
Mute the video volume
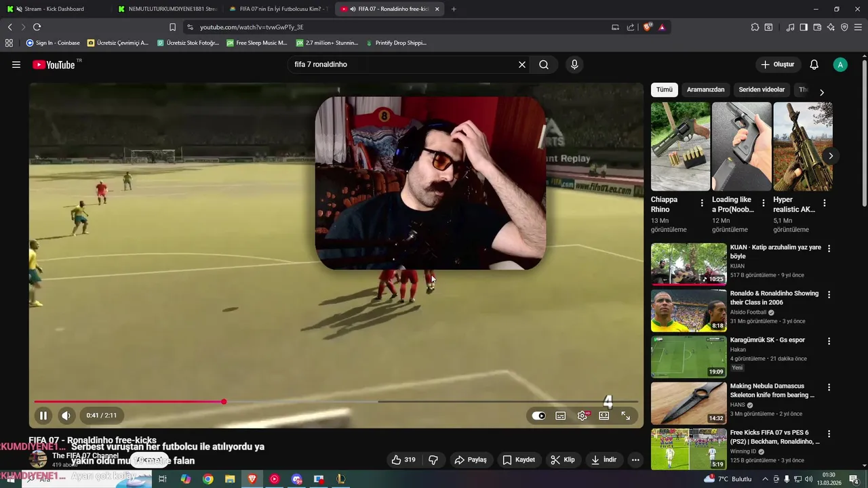66,415
